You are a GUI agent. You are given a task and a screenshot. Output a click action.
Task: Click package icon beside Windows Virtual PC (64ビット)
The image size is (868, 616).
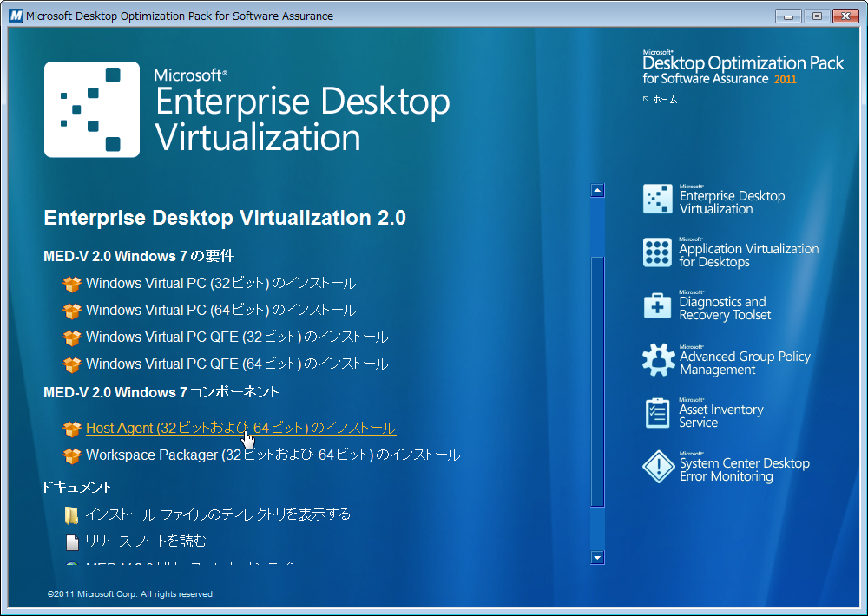click(x=72, y=311)
